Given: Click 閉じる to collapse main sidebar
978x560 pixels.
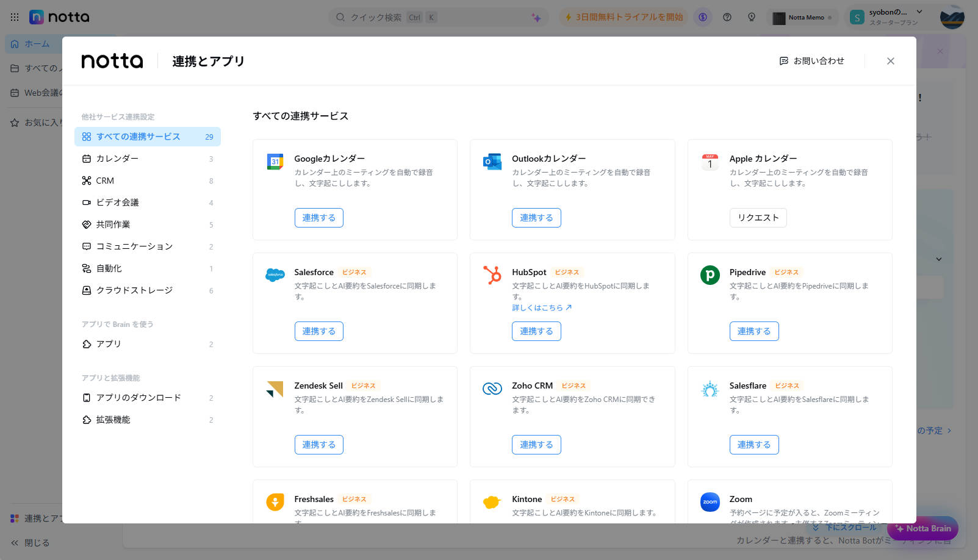Looking at the screenshot, I should pyautogui.click(x=31, y=543).
